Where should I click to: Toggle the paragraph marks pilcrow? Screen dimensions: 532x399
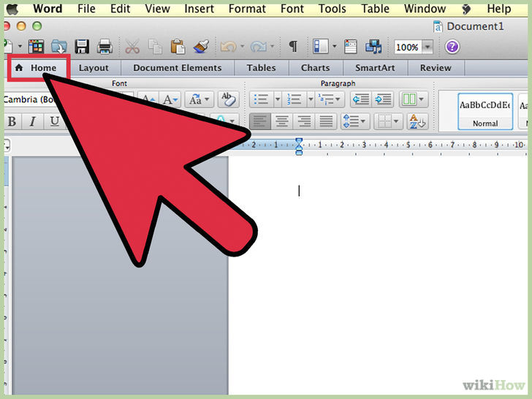point(293,47)
